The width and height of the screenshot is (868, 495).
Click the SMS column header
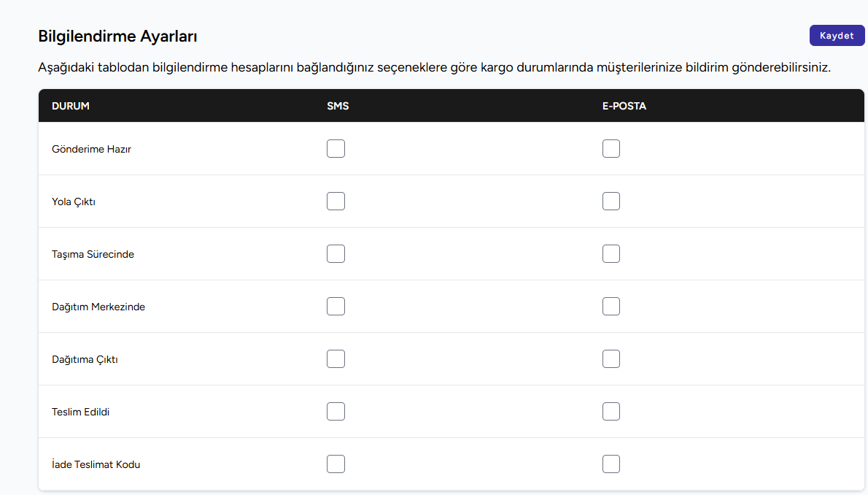point(338,106)
